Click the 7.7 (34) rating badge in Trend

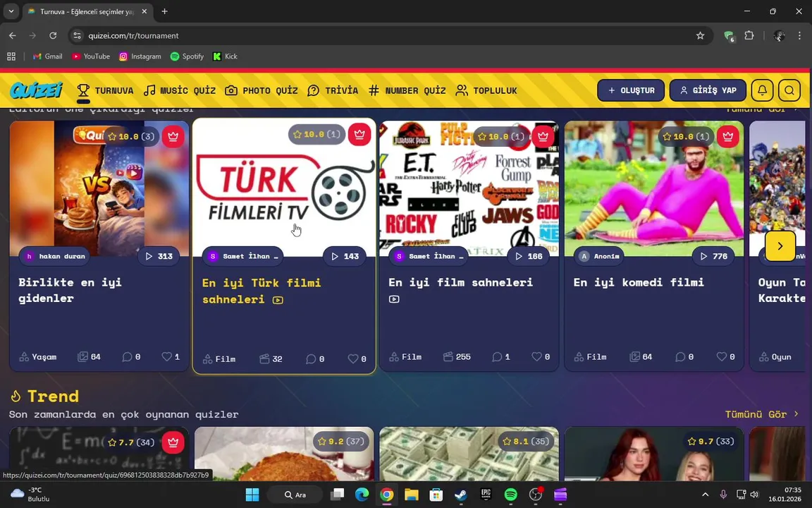[131, 442]
